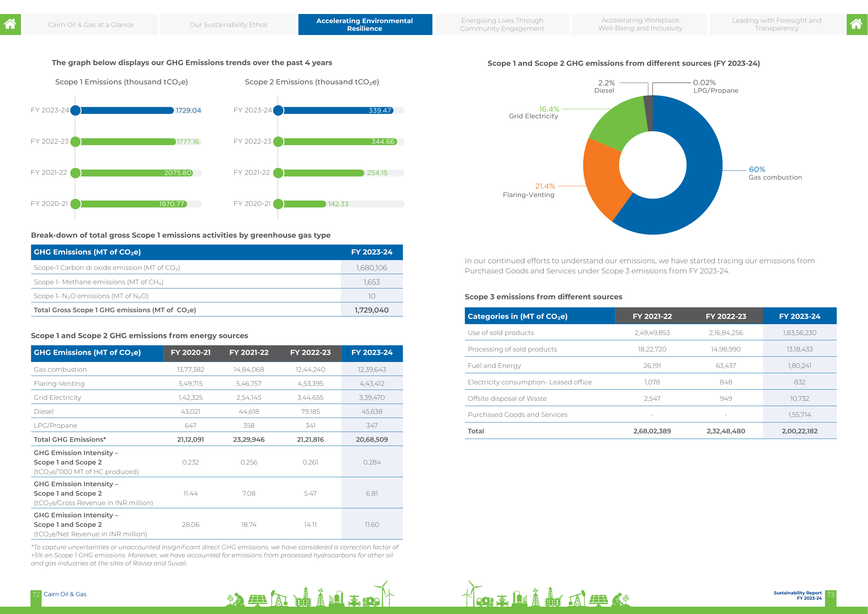The height and width of the screenshot is (614, 868).
Task: Click the '0.02%' LPG/Propane label
Action: pos(704,83)
